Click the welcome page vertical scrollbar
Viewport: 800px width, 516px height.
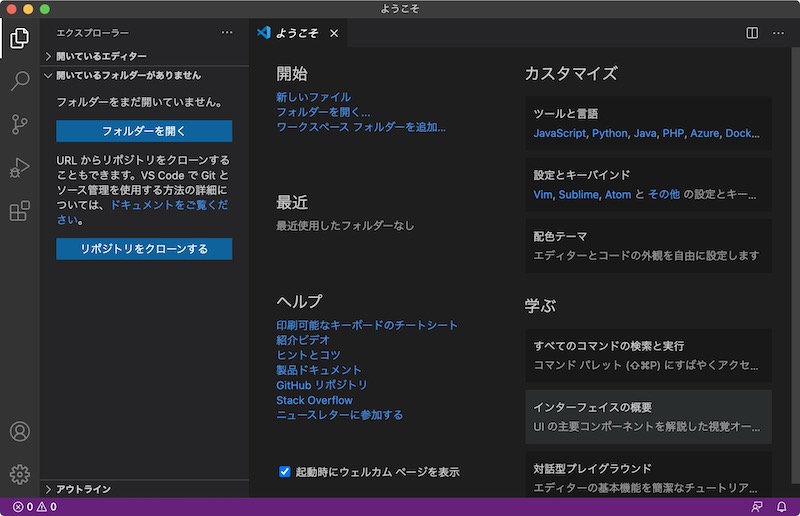(x=795, y=265)
